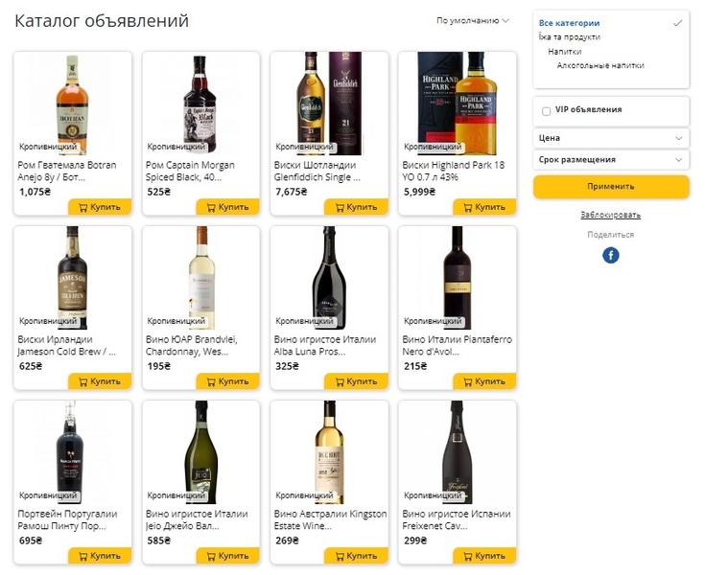Buy the Alba Luna Prosecco wine

pos(356,381)
